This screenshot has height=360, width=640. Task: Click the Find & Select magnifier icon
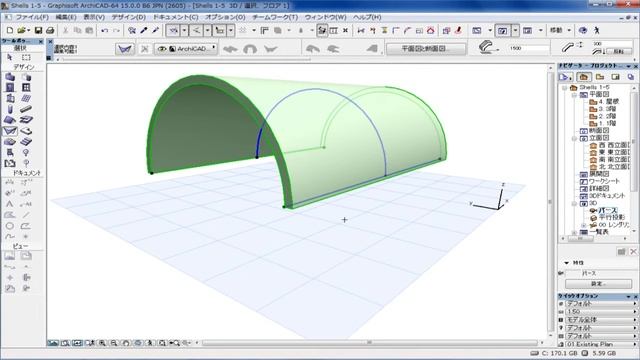(x=132, y=31)
